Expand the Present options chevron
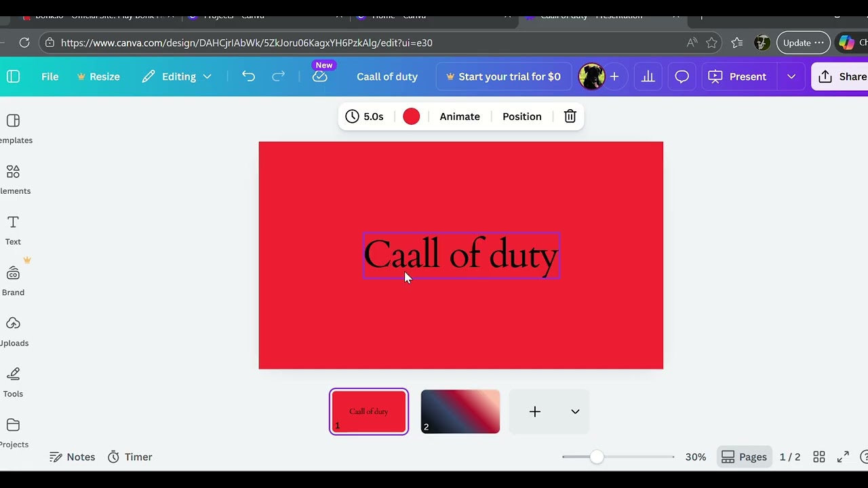Viewport: 868px width, 488px height. (791, 77)
